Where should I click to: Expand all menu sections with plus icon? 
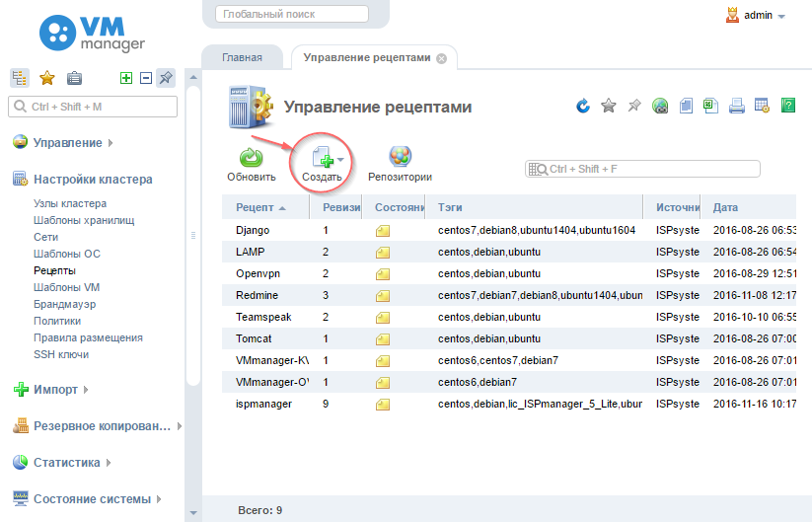point(126,78)
